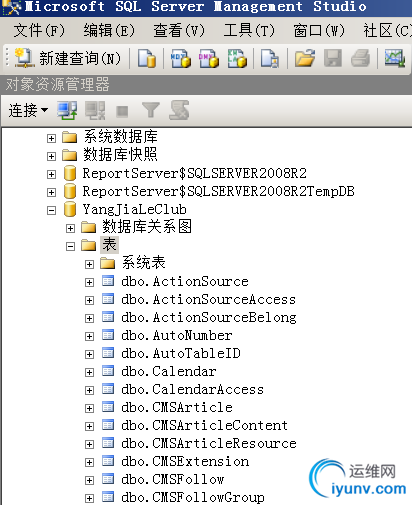412x505 pixels.
Task: Expand the 数据库关系图 folder
Action: click(70, 228)
